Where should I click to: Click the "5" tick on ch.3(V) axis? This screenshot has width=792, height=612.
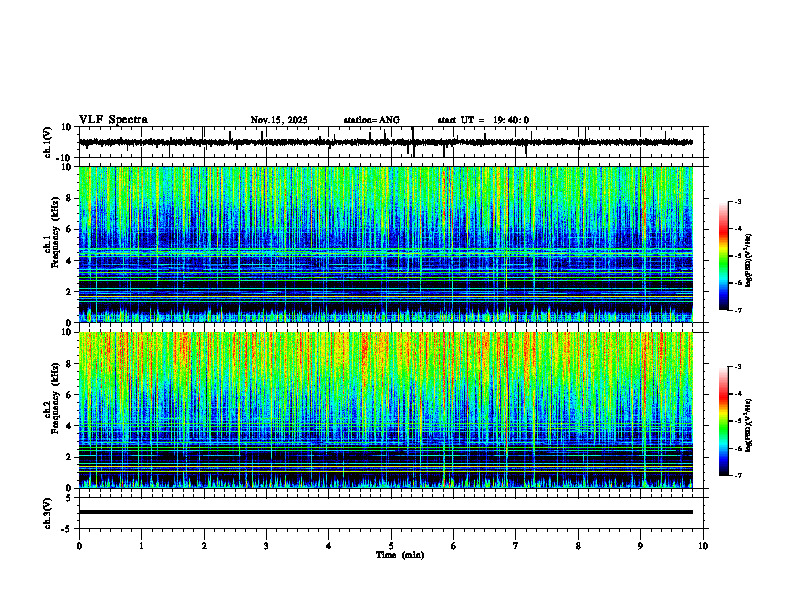(x=70, y=498)
